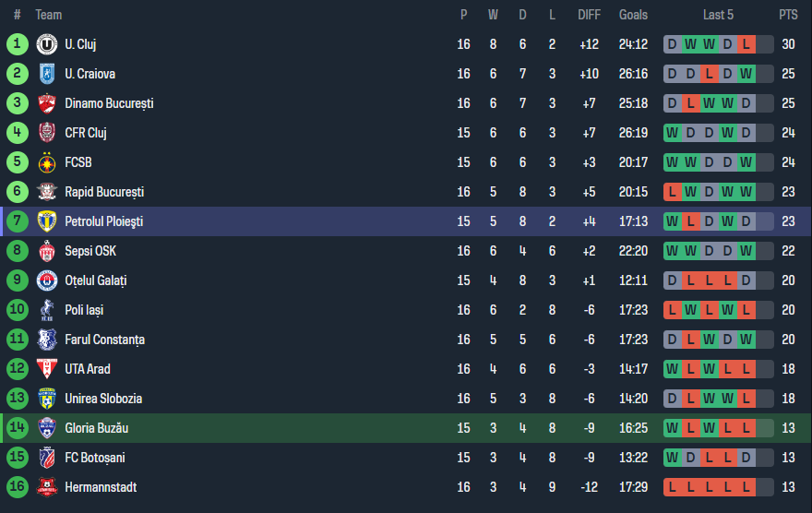The width and height of the screenshot is (812, 513).
Task: Click the U. Cluj club crest
Action: [47, 44]
